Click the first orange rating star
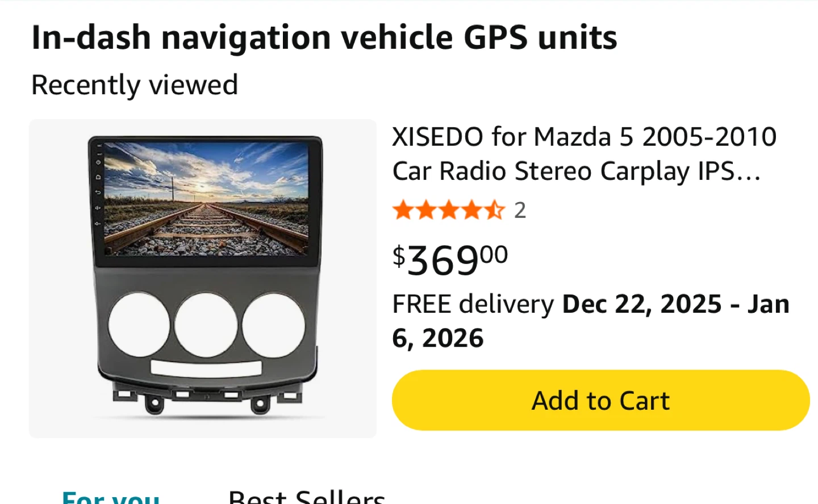Image resolution: width=818 pixels, height=504 pixels. click(x=403, y=210)
